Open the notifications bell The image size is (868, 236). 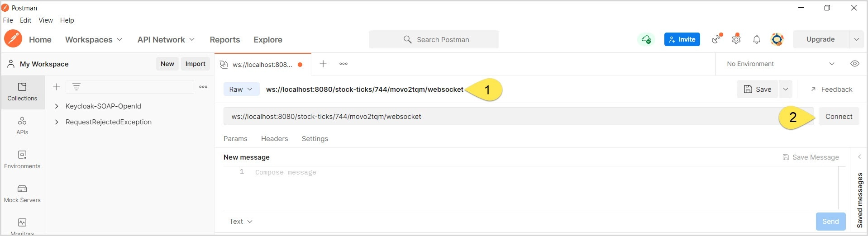point(757,40)
